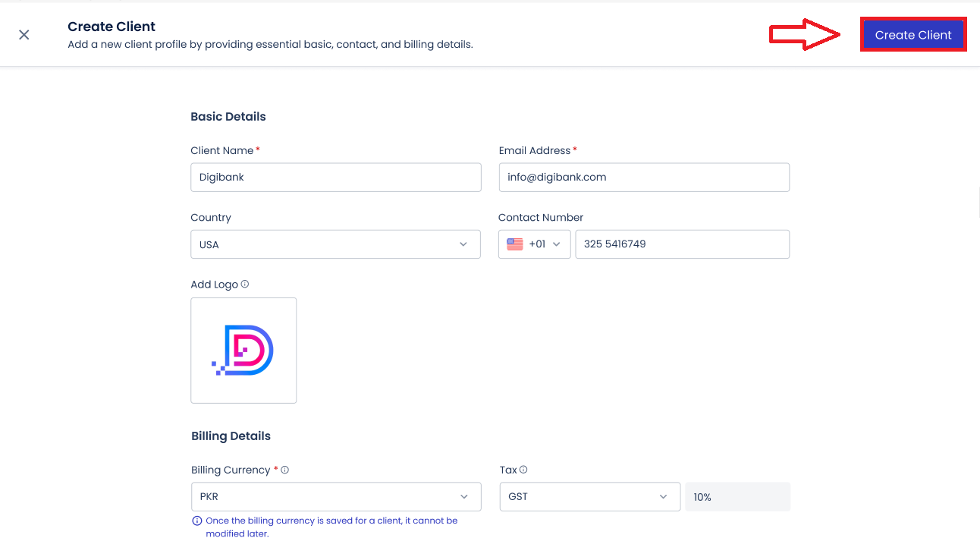The height and width of the screenshot is (560, 980).
Task: Click the Email Address field with info@digibank.com
Action: coord(643,177)
